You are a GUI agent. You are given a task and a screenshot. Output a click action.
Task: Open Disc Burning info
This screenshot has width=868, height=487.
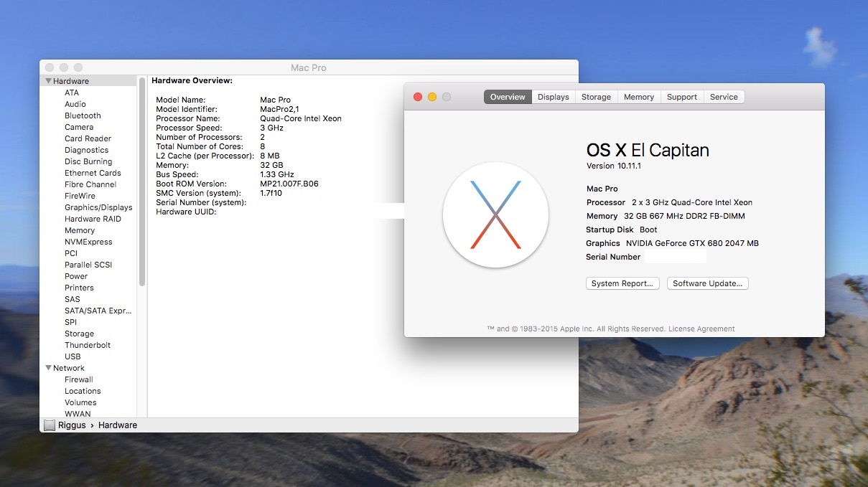click(88, 161)
